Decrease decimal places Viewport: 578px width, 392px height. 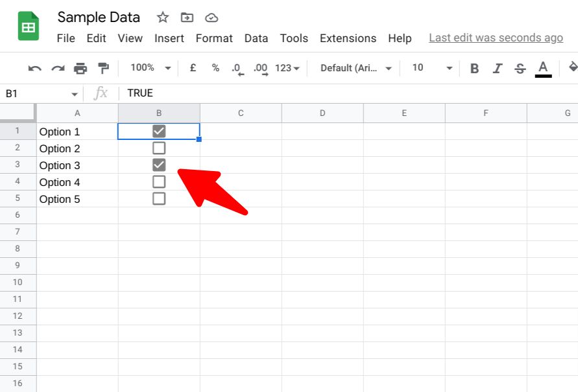237,68
